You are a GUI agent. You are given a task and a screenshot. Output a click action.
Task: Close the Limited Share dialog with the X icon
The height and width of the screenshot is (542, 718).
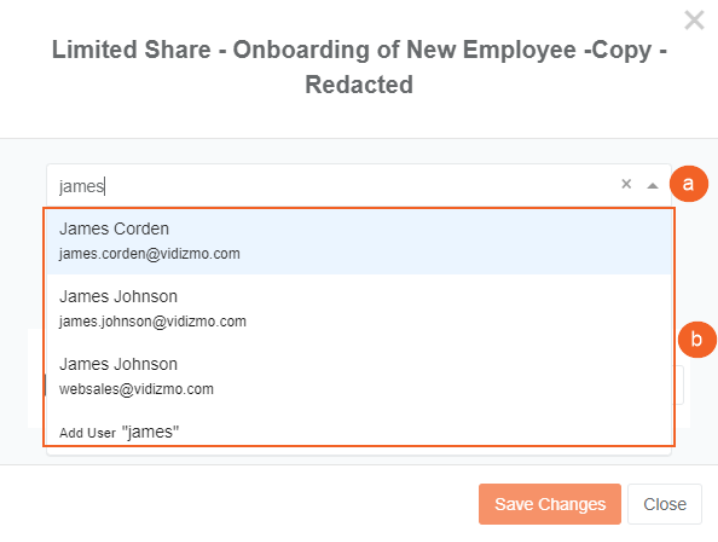coord(694,20)
